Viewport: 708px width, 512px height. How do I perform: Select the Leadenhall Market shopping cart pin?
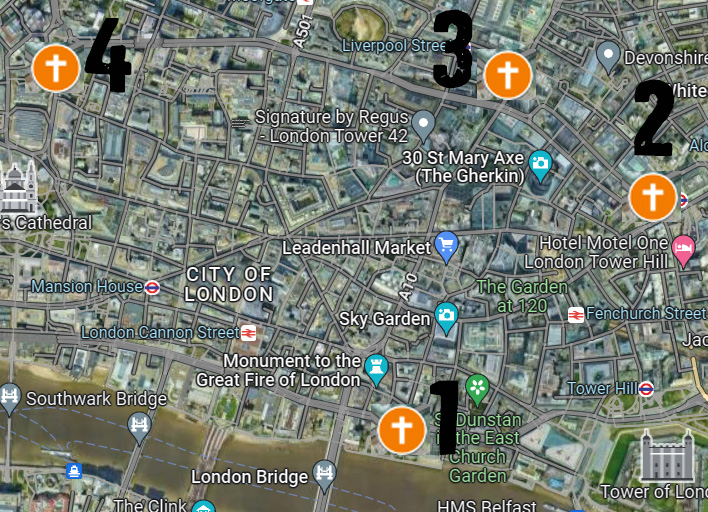pyautogui.click(x=447, y=247)
